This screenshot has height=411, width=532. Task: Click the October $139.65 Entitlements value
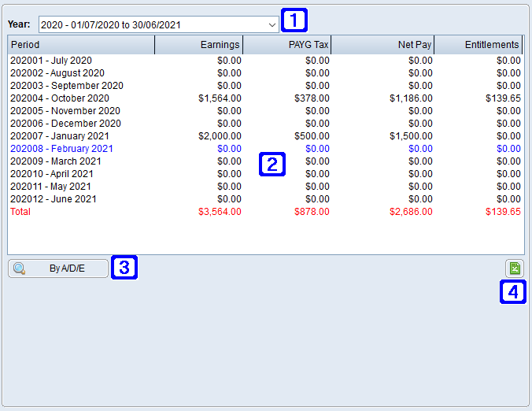point(503,98)
